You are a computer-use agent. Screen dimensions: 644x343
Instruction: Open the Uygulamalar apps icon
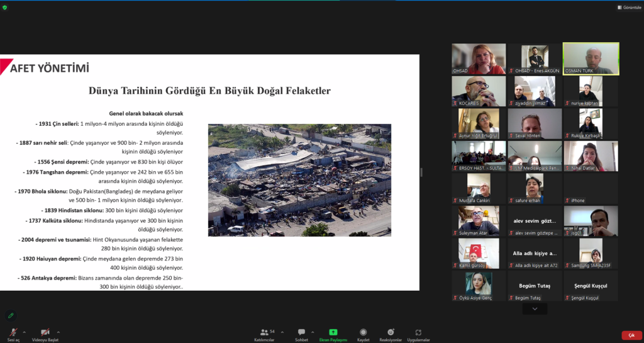pos(418,332)
